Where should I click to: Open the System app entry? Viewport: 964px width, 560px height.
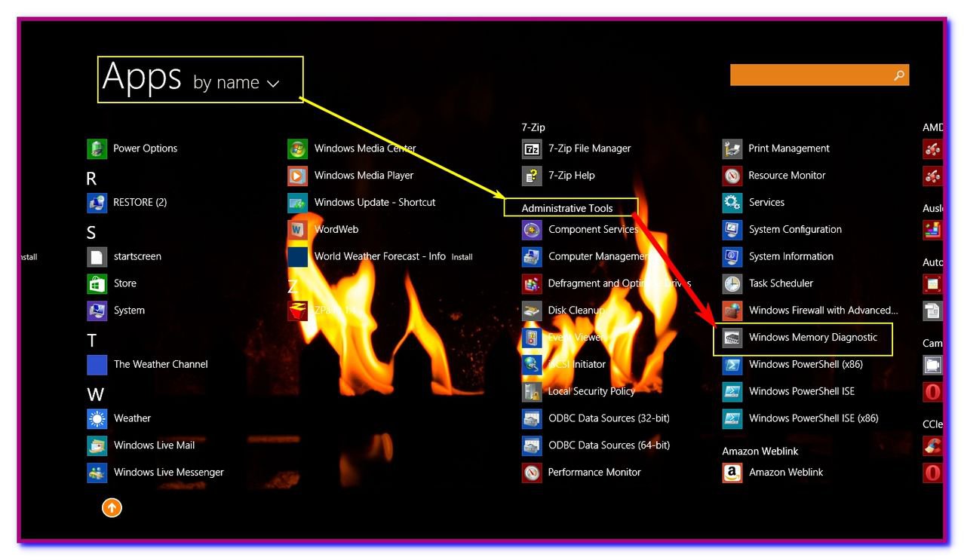(x=116, y=311)
